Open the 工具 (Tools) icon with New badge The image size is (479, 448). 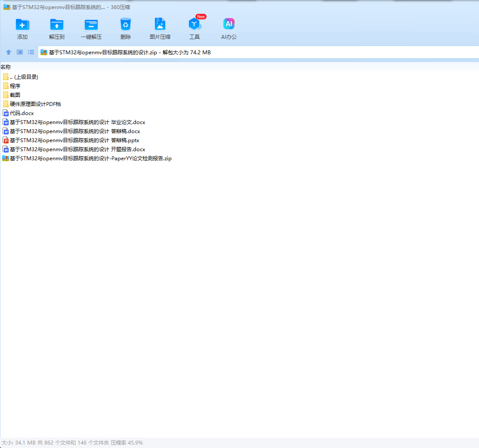click(195, 24)
